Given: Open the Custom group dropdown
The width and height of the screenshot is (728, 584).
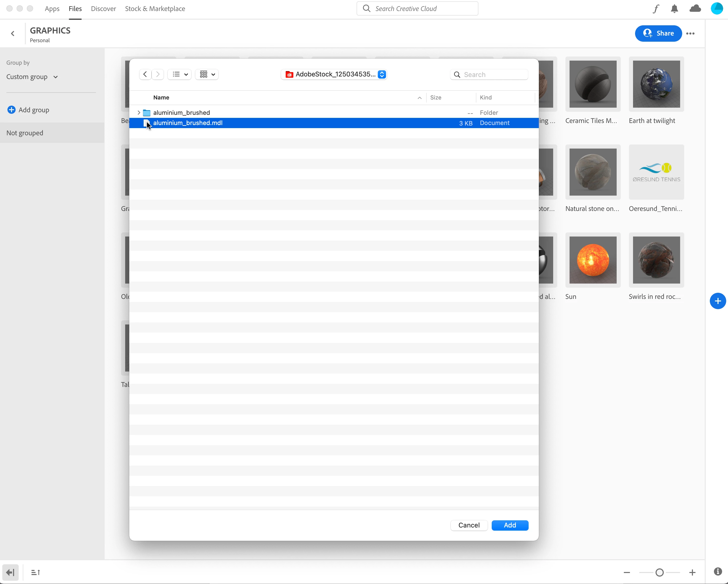Looking at the screenshot, I should [x=32, y=77].
